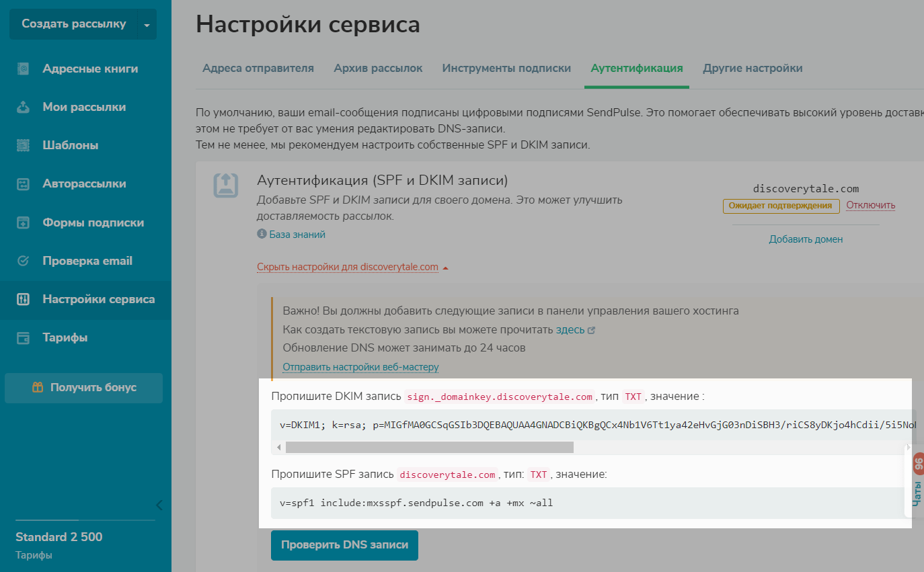
Task: Collapse settings via the red triangle arrow
Action: click(x=445, y=268)
